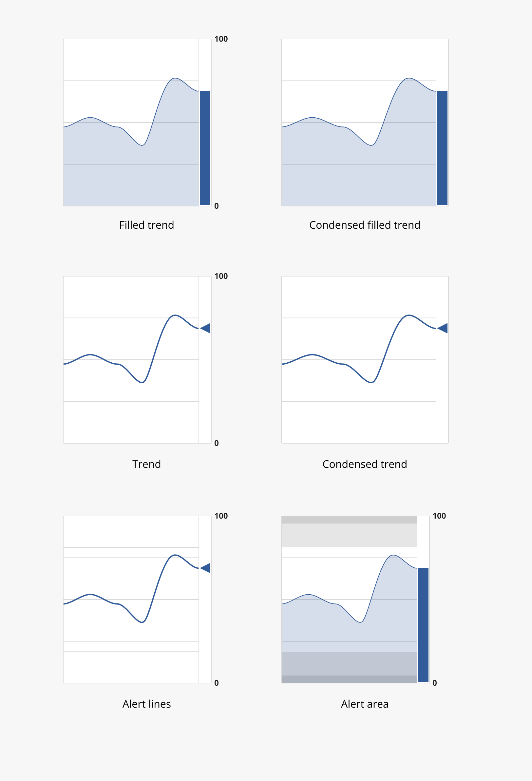Viewport: 532px width, 781px height.
Task: Select the 'Trend' caption label
Action: click(146, 464)
